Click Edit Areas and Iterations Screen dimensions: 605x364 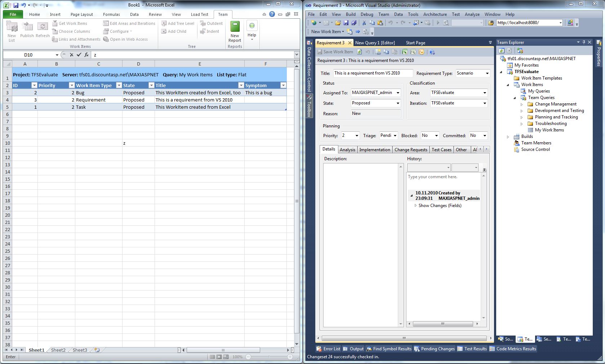[129, 23]
